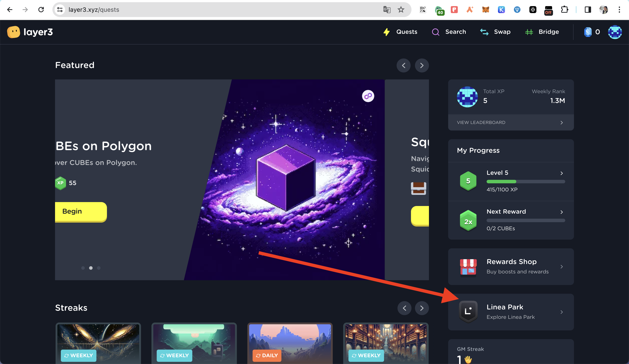Click the Level 5 XP progress bar
Screen dimensions: 629x364
pos(526,182)
